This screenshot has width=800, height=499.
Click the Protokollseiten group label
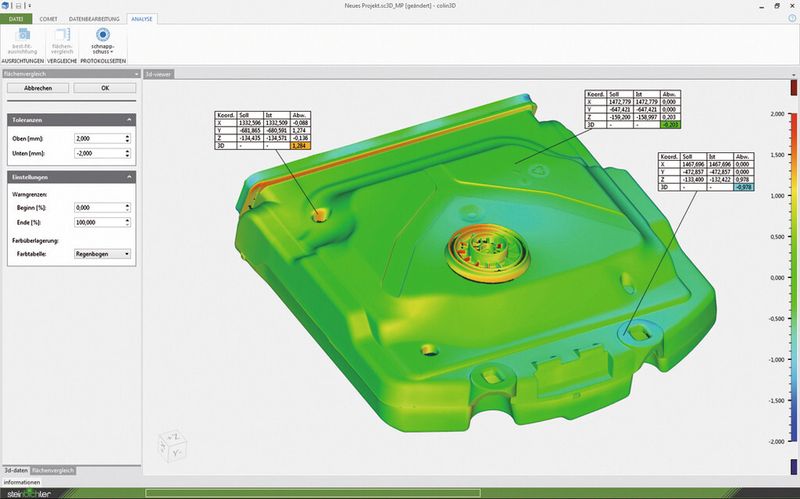[103, 61]
